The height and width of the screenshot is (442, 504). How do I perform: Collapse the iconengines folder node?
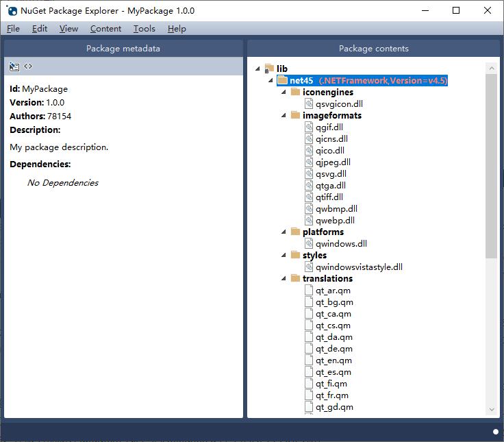pyautogui.click(x=283, y=92)
